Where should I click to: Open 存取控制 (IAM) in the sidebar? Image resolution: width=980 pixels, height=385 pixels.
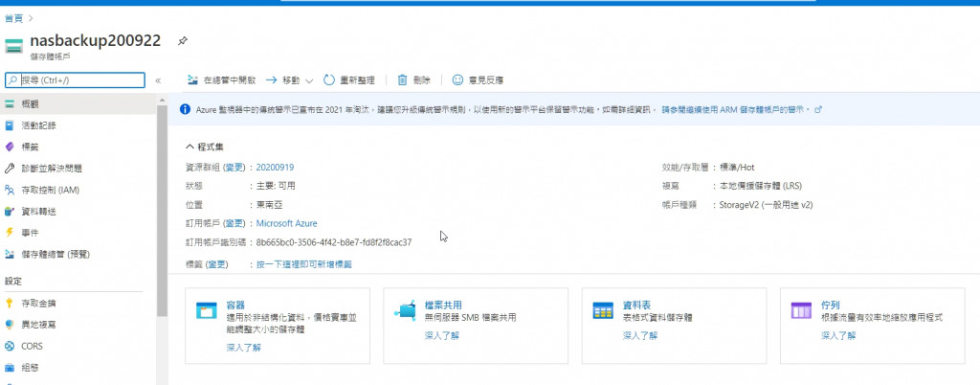tap(78, 190)
